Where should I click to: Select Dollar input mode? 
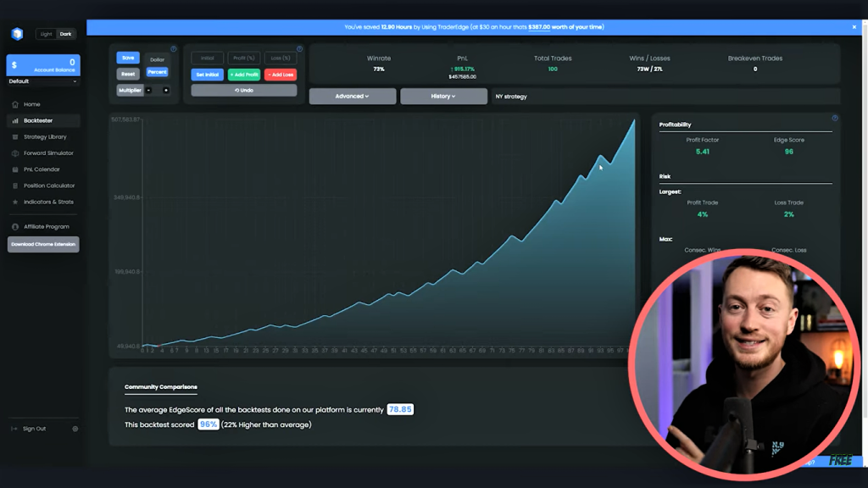(x=157, y=59)
